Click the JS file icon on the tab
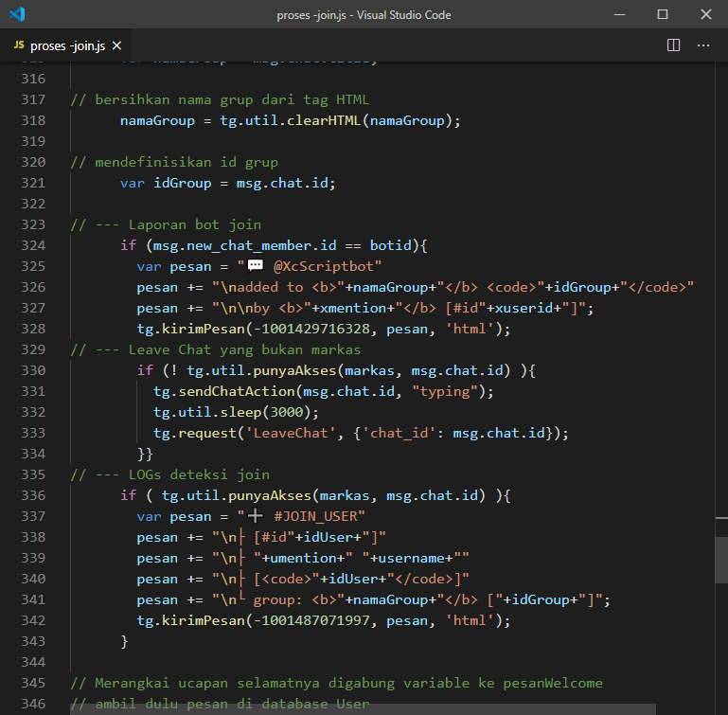Image resolution: width=728 pixels, height=715 pixels. coord(19,45)
